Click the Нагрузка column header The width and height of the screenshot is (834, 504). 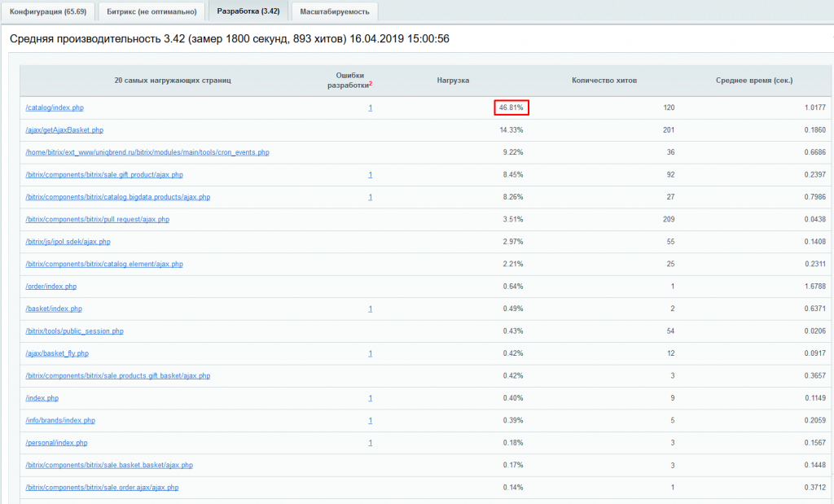[453, 81]
